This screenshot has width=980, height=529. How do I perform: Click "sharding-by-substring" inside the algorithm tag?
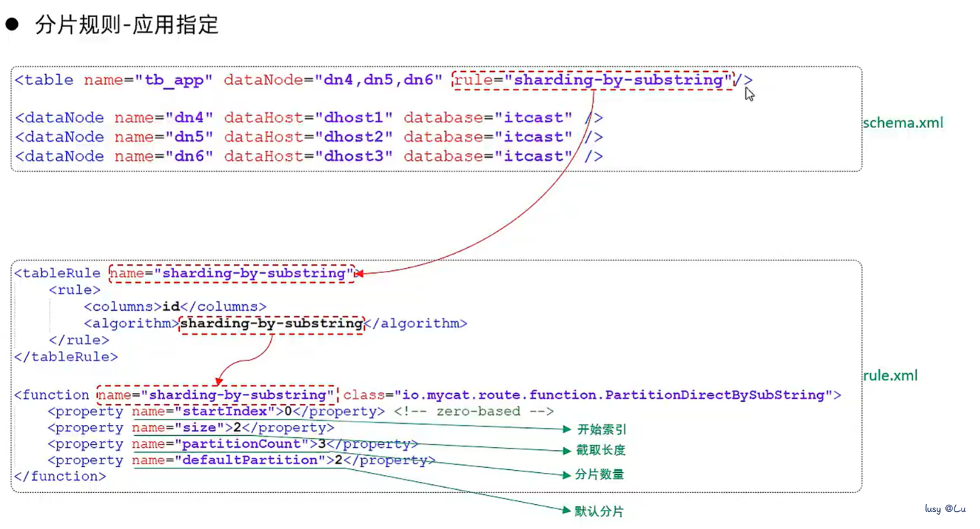[x=272, y=324]
